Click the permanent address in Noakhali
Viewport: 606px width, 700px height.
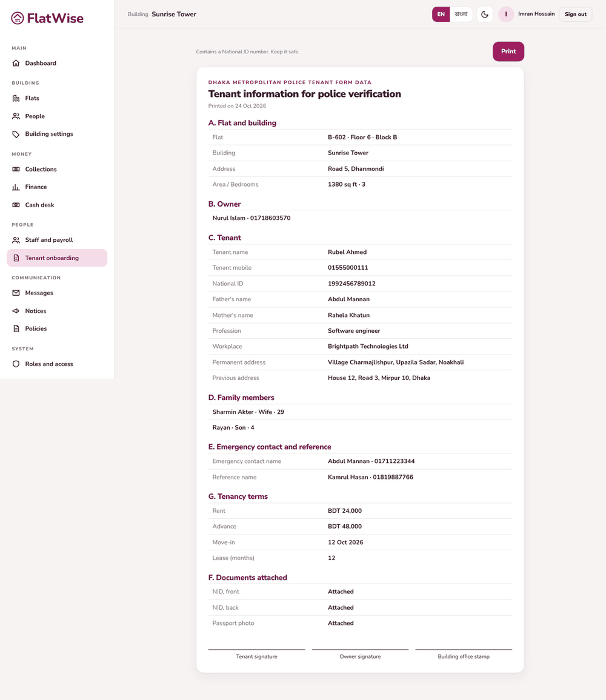coord(396,362)
